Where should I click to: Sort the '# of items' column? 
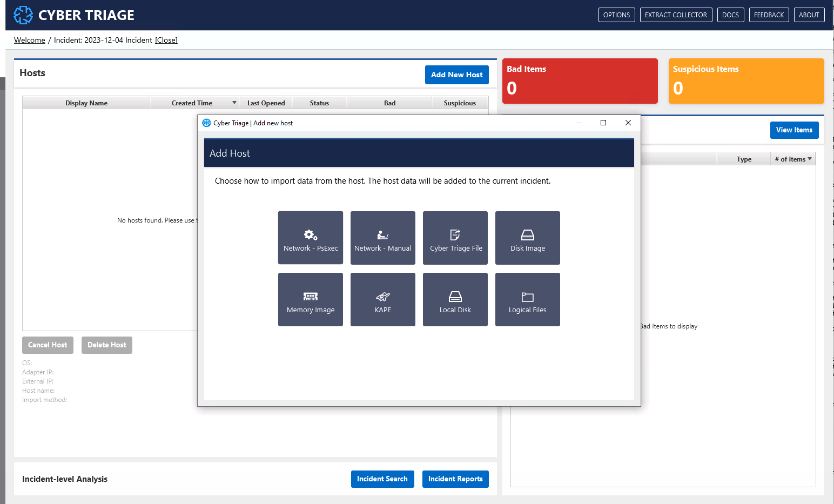point(792,159)
